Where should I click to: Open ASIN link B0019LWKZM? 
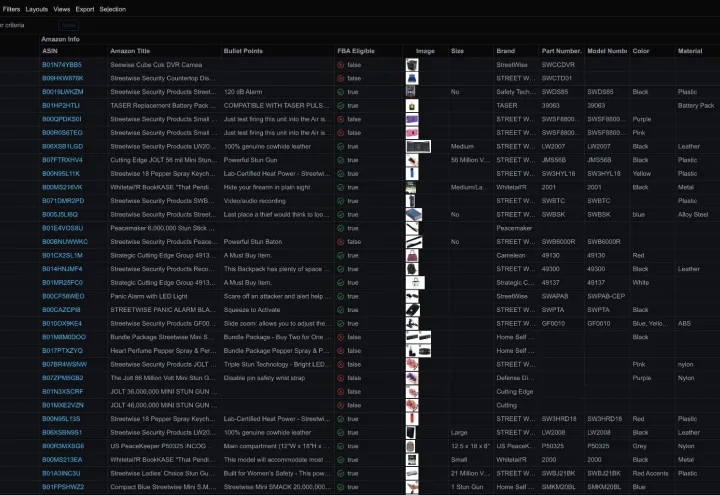[x=63, y=92]
